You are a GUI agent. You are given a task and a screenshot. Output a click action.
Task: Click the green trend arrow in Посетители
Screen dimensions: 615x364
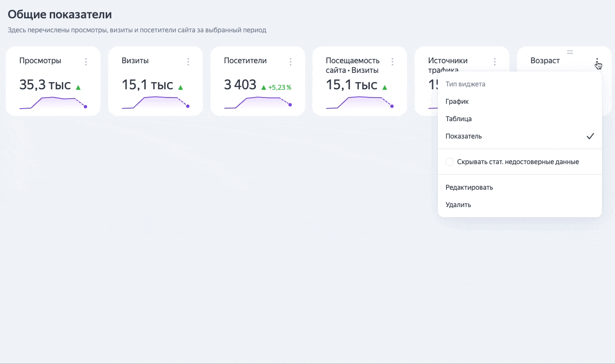[264, 87]
